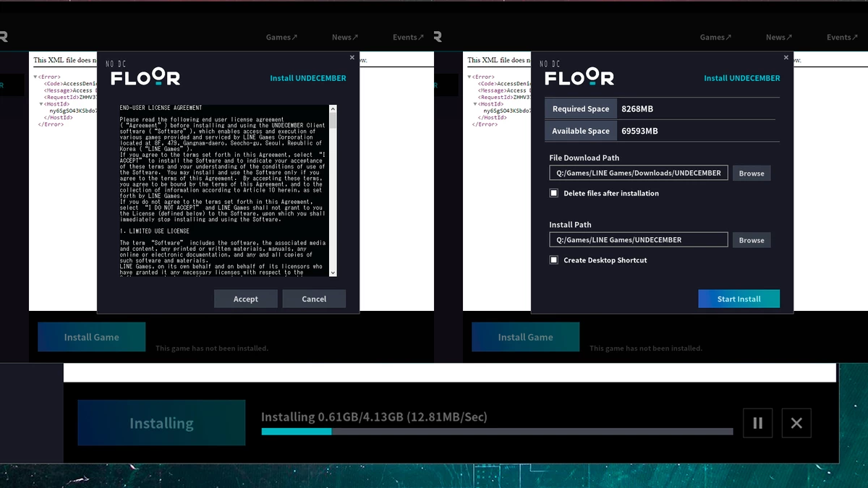Open the Games menu above the license dialog
The image size is (868, 488).
click(281, 37)
